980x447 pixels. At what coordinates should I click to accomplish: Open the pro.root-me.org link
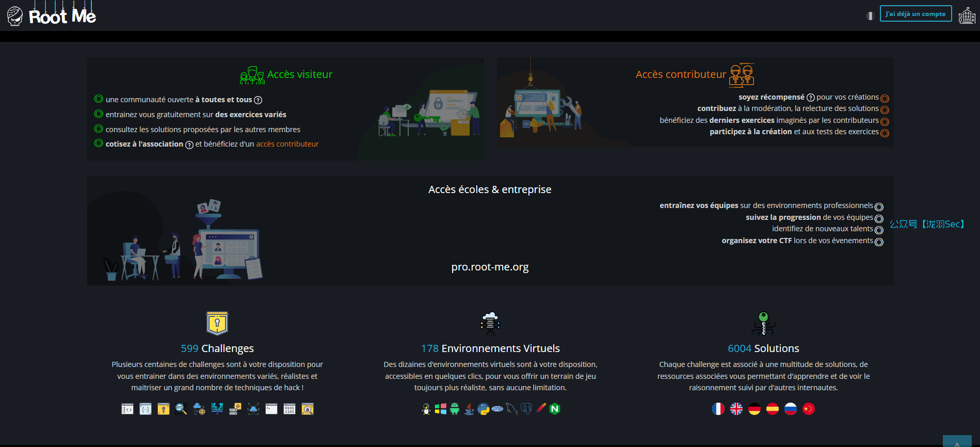tap(490, 267)
